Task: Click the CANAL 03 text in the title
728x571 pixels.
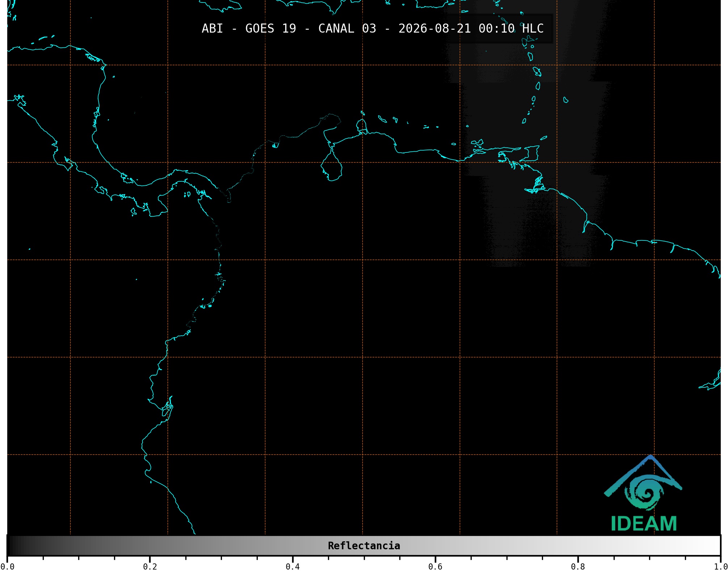Action: point(347,28)
